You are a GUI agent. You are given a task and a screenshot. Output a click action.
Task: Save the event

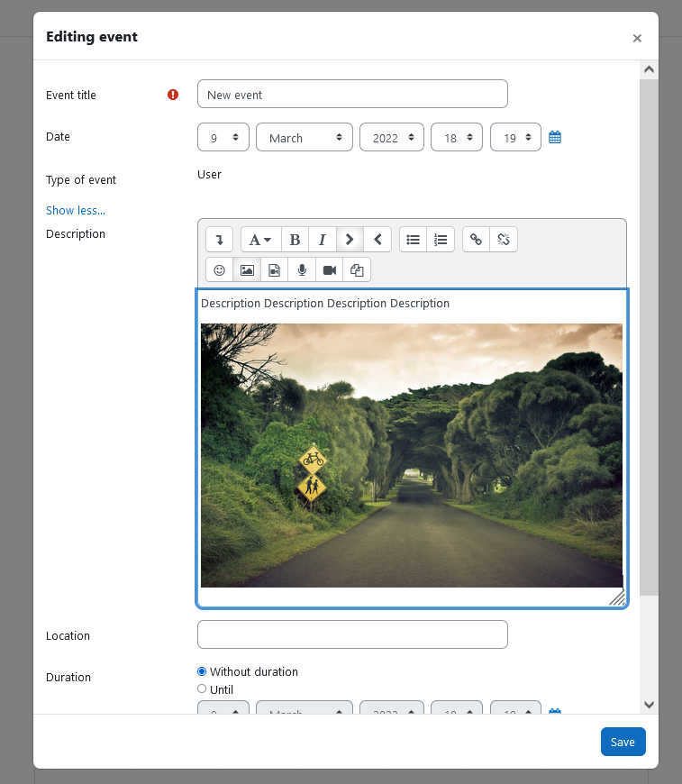click(623, 742)
